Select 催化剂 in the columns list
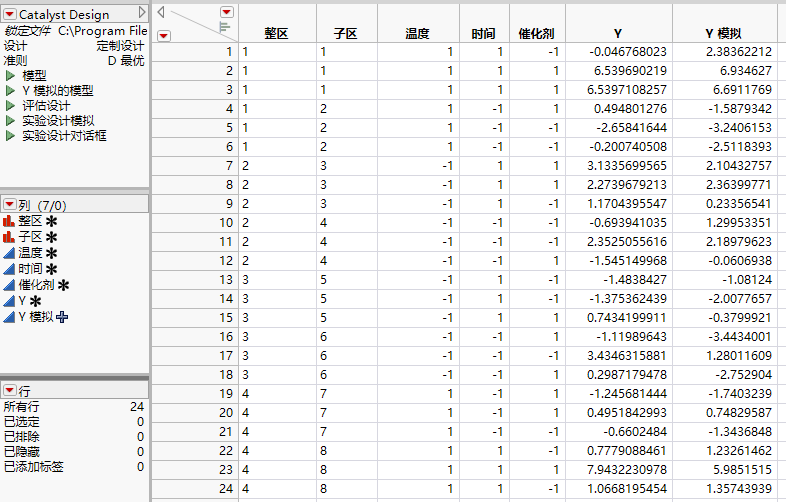 37,285
